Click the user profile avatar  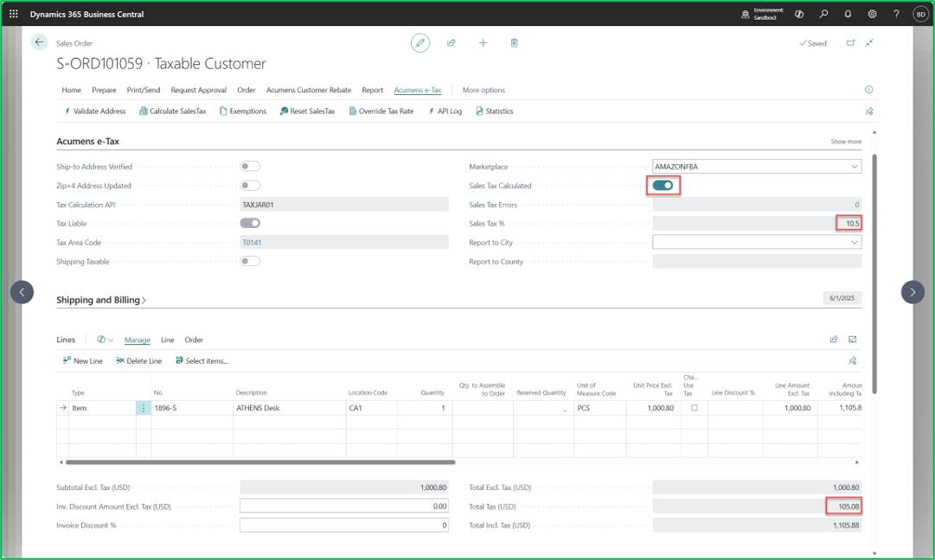pyautogui.click(x=920, y=15)
